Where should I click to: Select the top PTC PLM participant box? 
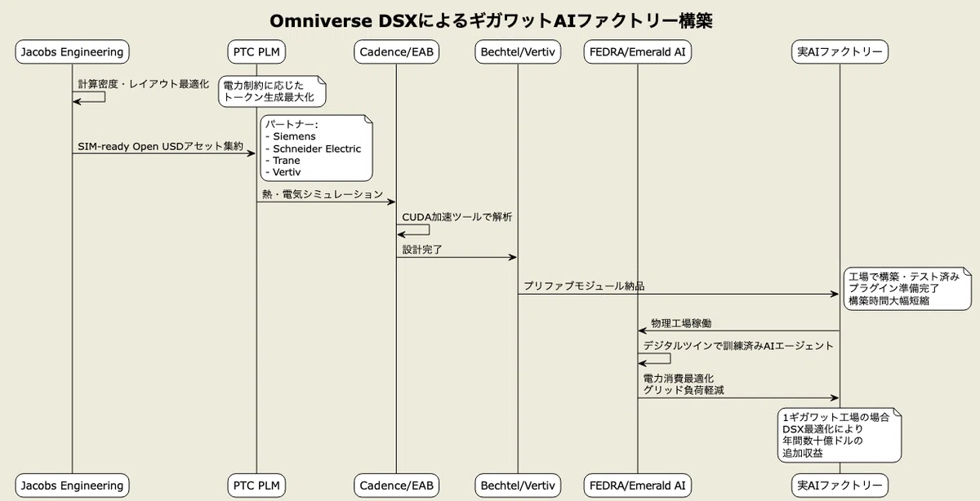[x=256, y=52]
